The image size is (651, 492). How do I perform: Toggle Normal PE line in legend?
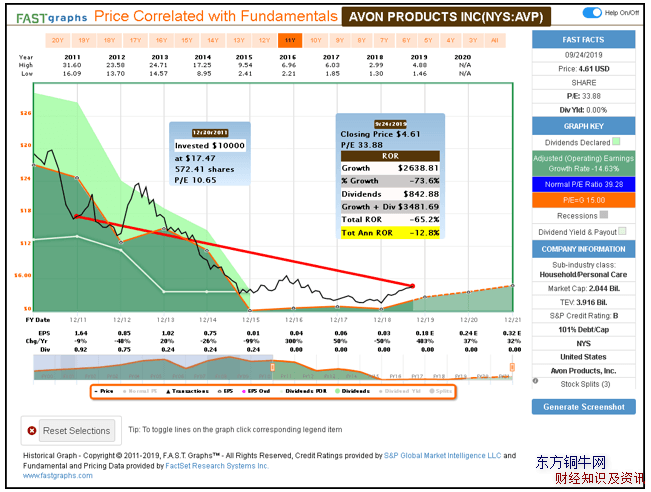coord(140,391)
